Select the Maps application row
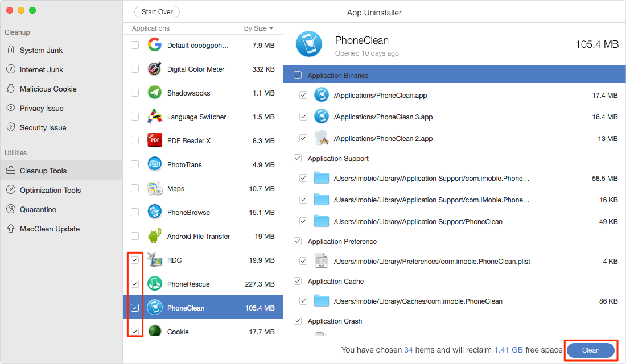The image size is (626, 364). [203, 188]
